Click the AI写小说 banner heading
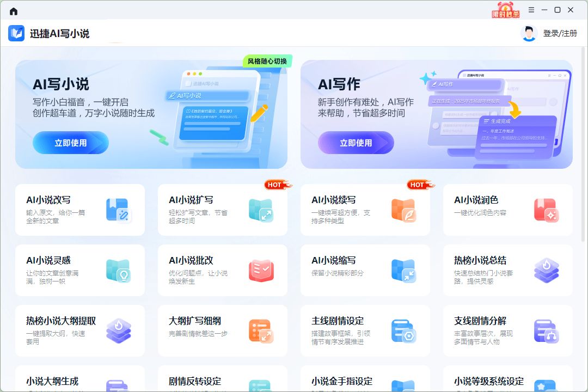 [x=61, y=84]
